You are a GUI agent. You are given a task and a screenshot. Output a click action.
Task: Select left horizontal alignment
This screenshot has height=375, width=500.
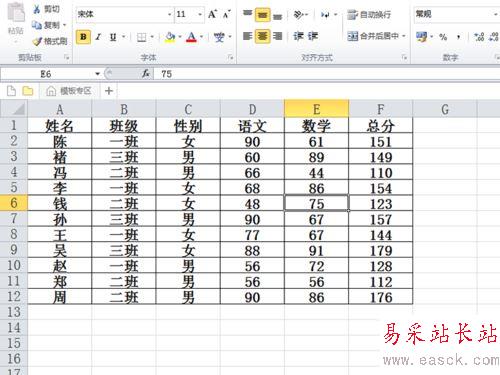(x=247, y=36)
